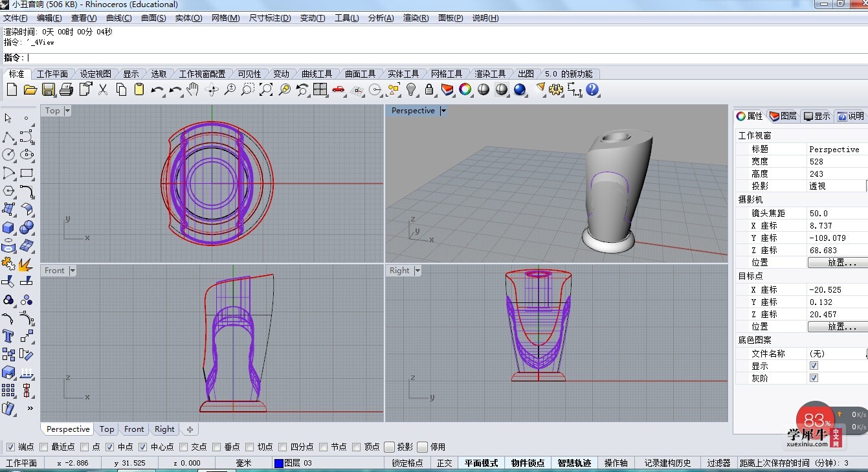Image resolution: width=868 pixels, height=472 pixels.
Task: Save the model with the floppy disk icon
Action: 48,90
